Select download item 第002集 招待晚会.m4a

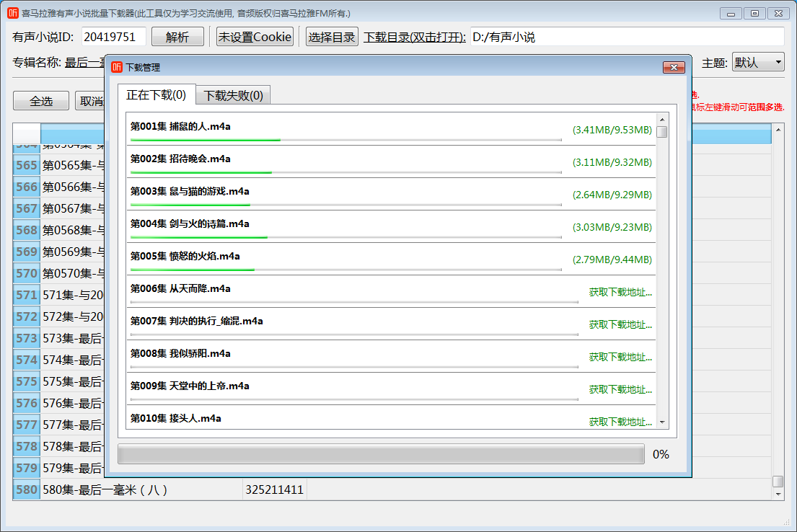point(391,161)
